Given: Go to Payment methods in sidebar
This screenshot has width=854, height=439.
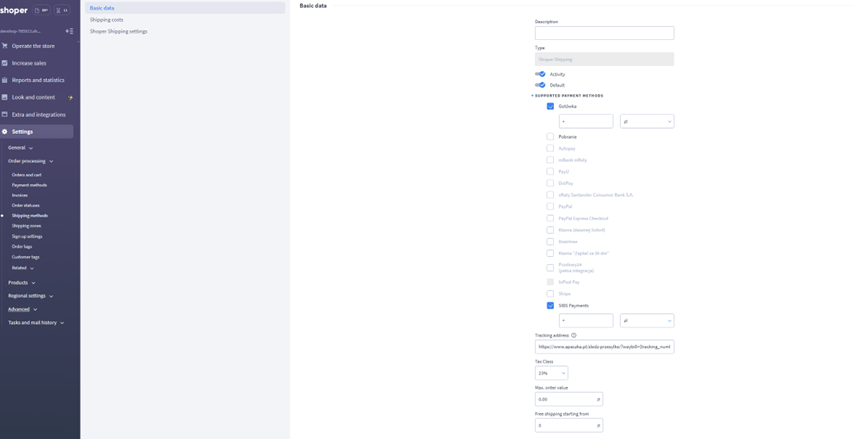Looking at the screenshot, I should [x=29, y=185].
